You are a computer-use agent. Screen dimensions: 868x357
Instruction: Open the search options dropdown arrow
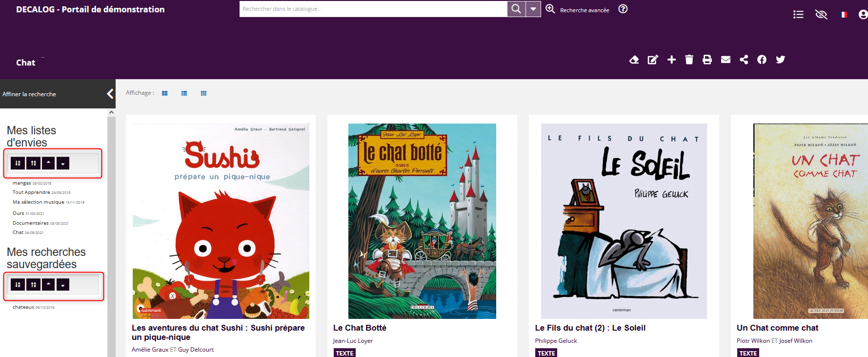pos(533,9)
